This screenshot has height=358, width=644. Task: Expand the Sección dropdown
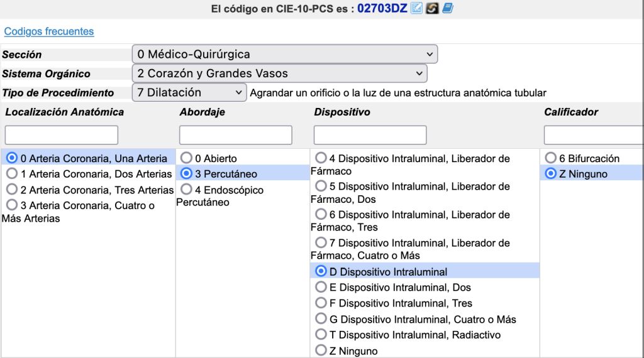click(284, 55)
